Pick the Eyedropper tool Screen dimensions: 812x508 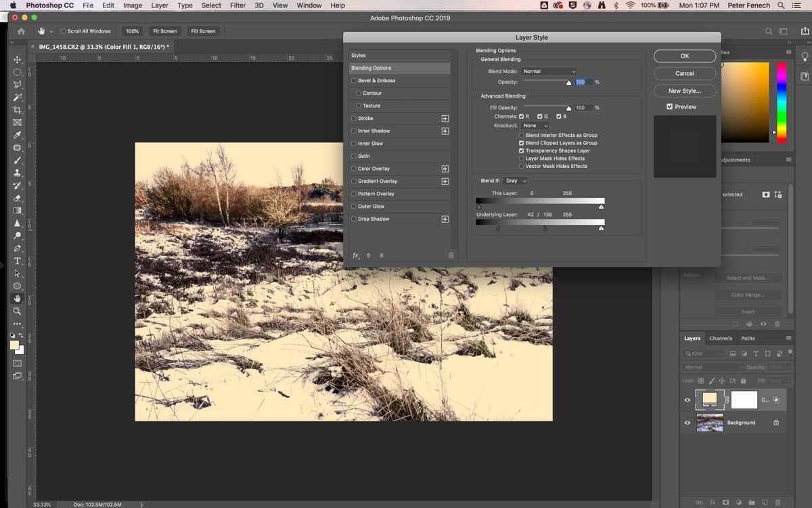click(17, 135)
